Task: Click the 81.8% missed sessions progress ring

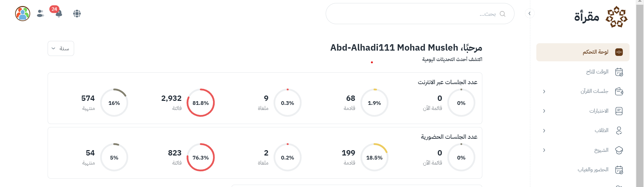Action: pos(201,103)
